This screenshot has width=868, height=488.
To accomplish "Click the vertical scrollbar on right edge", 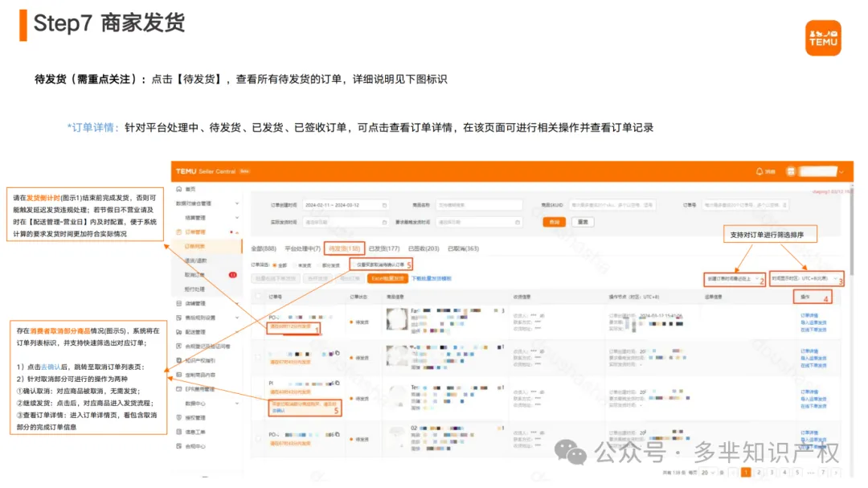I will (x=851, y=232).
